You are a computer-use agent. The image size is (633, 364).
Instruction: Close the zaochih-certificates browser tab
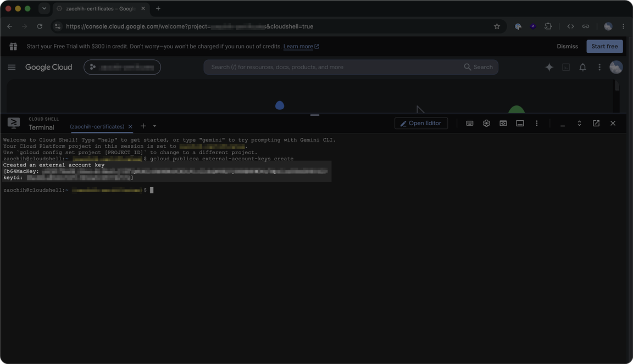(x=143, y=8)
